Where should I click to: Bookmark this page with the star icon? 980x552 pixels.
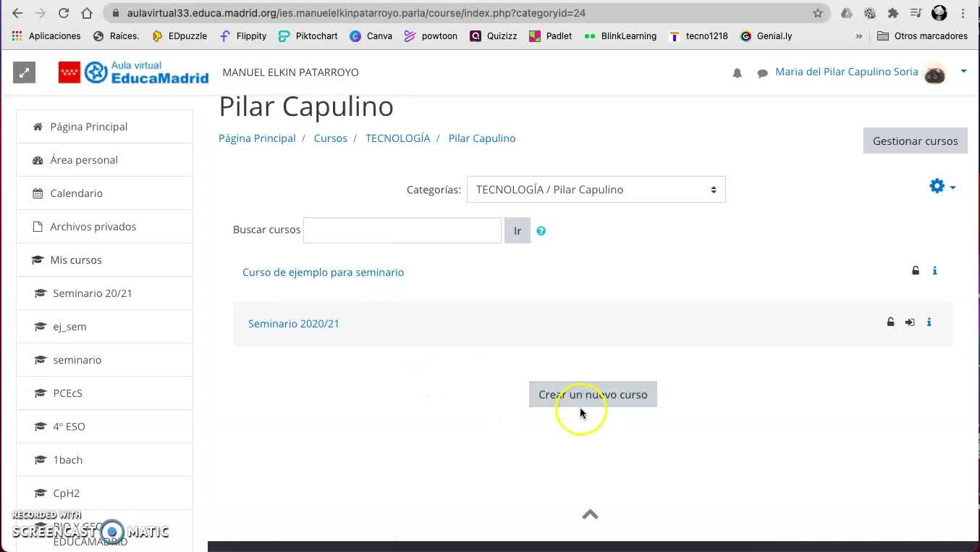818,13
